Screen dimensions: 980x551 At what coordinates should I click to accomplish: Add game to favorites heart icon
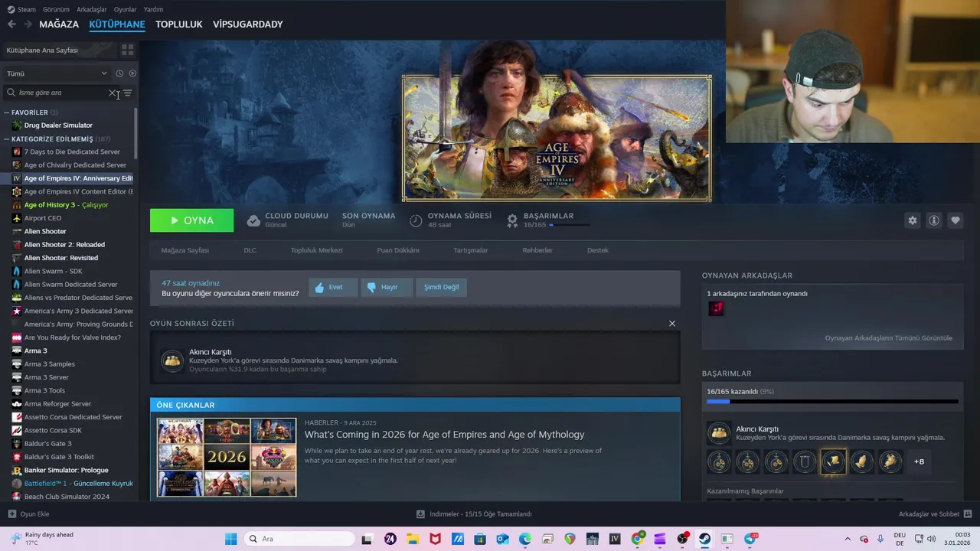955,220
